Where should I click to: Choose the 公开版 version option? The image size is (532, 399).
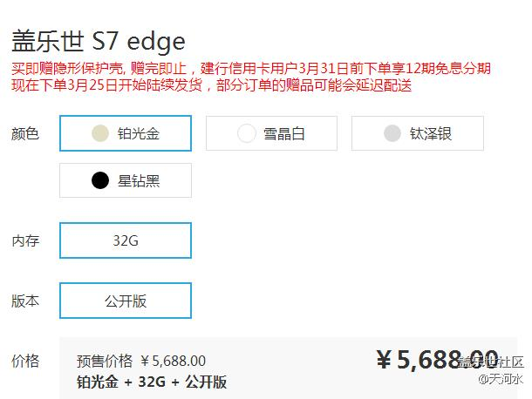pyautogui.click(x=126, y=301)
